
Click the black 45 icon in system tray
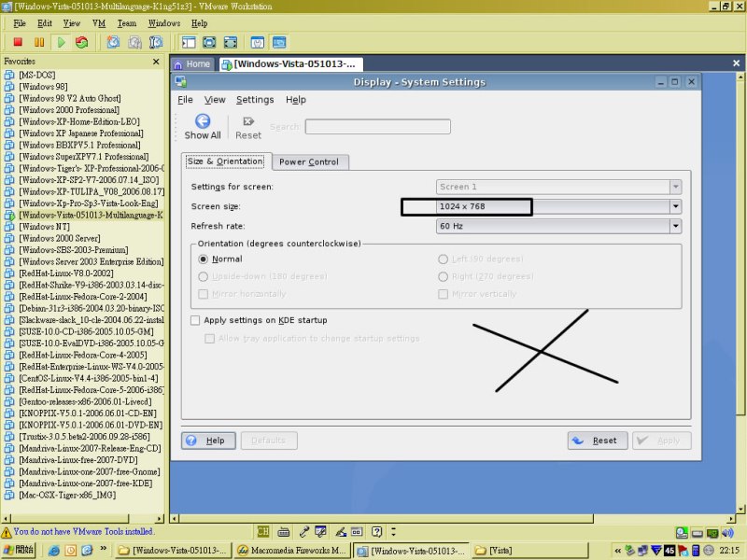pyautogui.click(x=669, y=551)
